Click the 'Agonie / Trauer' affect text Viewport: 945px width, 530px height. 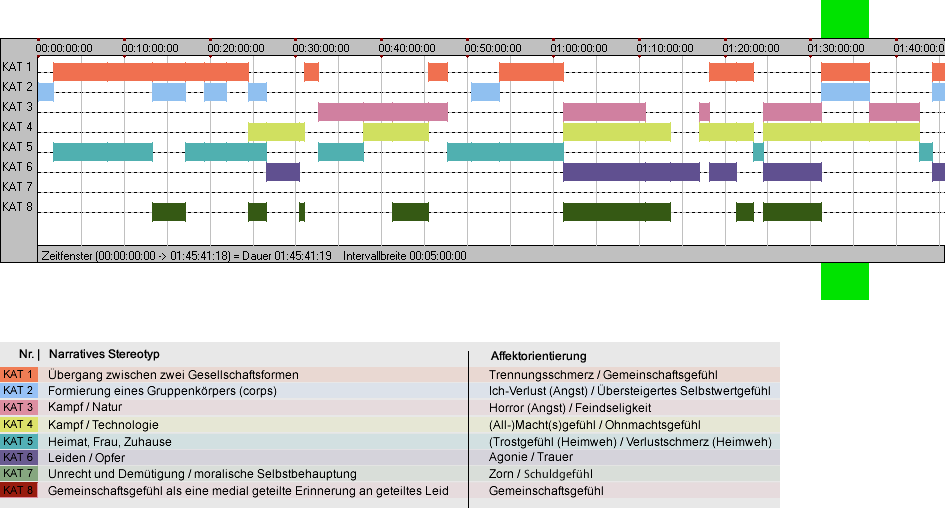(531, 457)
